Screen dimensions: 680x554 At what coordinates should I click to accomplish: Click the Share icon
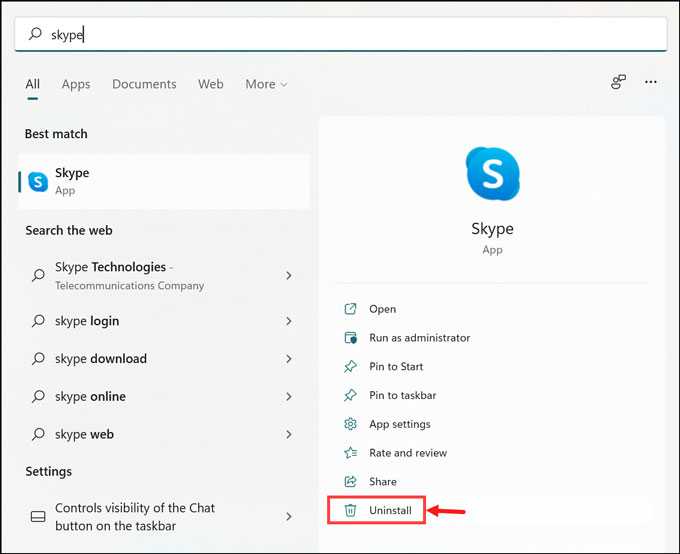tap(350, 481)
